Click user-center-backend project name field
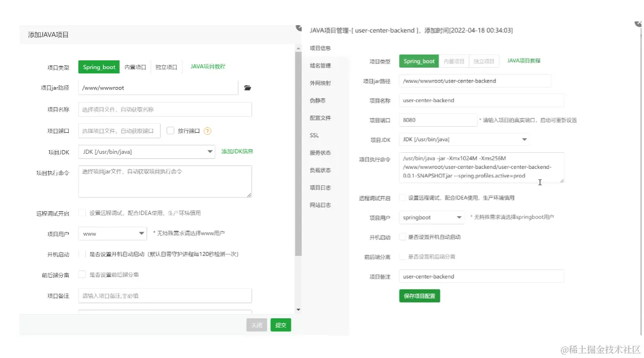The image size is (644, 358). pyautogui.click(x=482, y=101)
